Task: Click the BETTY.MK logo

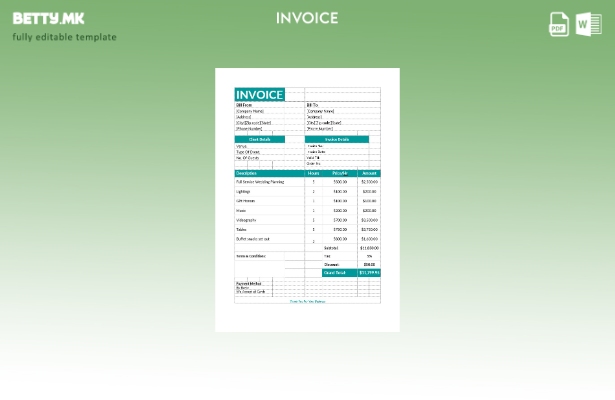Action: (48, 18)
